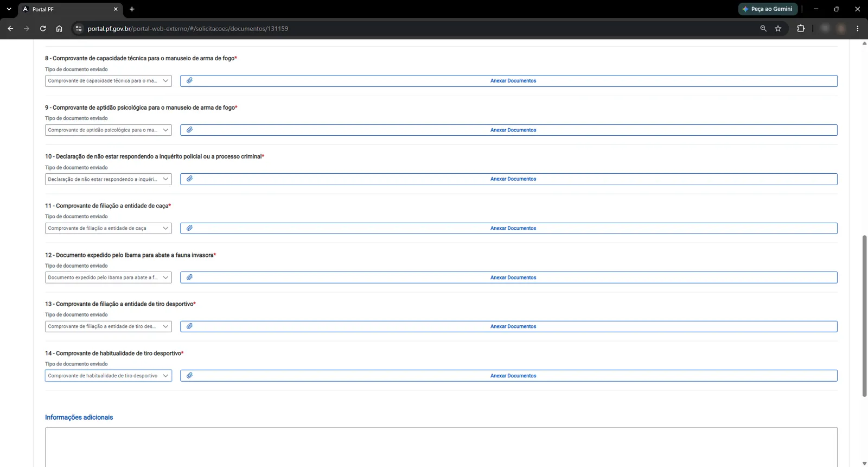Attach documents for item 9 aptidão psicológica
This screenshot has height=467, width=868.
[x=509, y=130]
